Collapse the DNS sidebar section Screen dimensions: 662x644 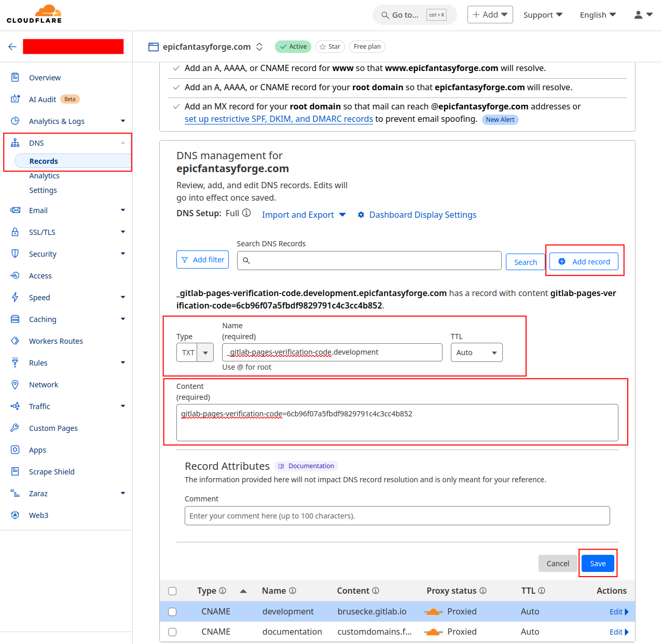(x=123, y=143)
